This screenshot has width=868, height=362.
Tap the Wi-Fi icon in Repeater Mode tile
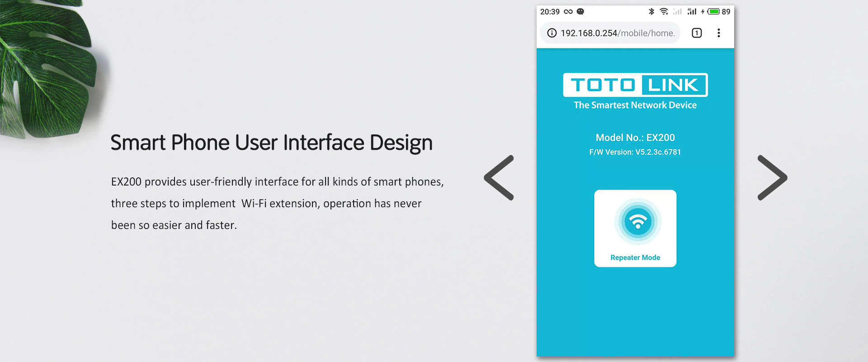(638, 222)
